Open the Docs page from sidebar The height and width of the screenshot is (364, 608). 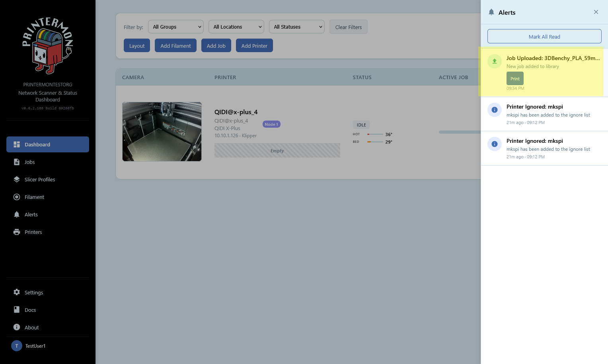(30, 310)
